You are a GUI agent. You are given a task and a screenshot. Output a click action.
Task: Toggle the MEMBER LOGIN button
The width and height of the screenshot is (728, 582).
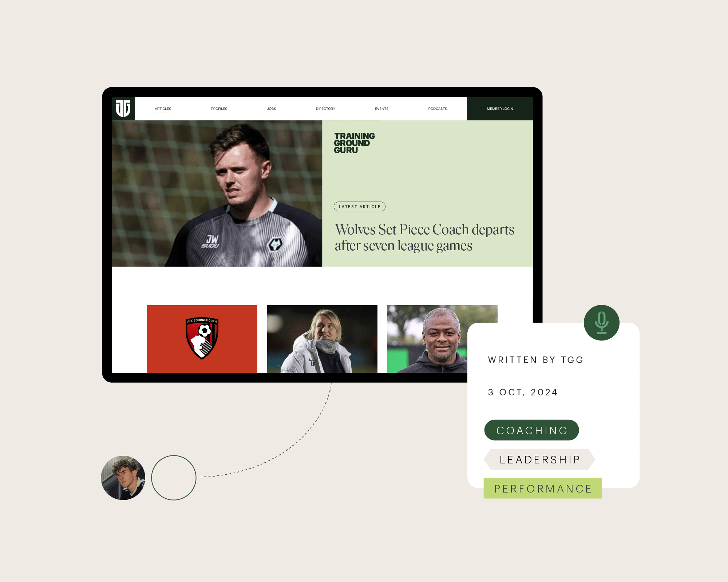coord(499,109)
